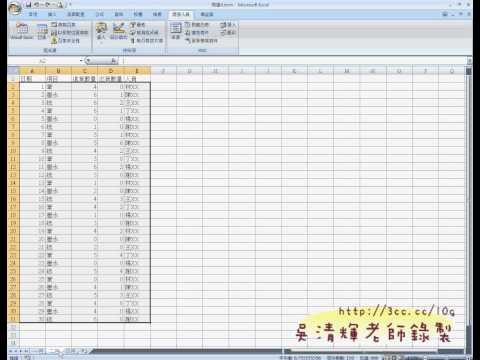Select row 2 header
The width and height of the screenshot is (480, 360).
coord(14,87)
